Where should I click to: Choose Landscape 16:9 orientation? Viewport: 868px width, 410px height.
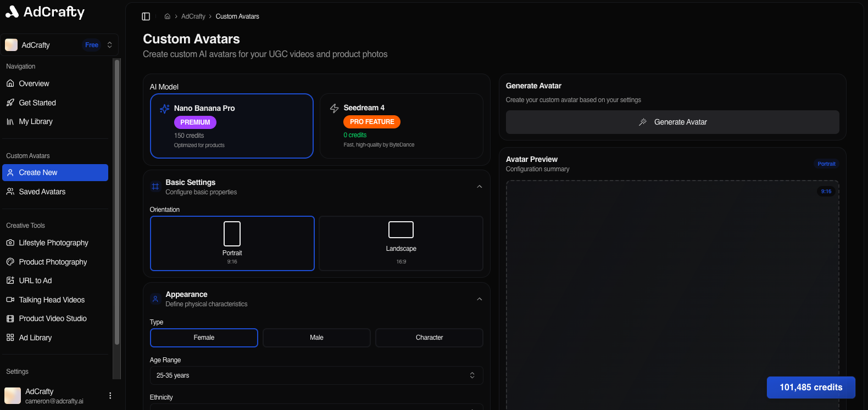coord(401,243)
